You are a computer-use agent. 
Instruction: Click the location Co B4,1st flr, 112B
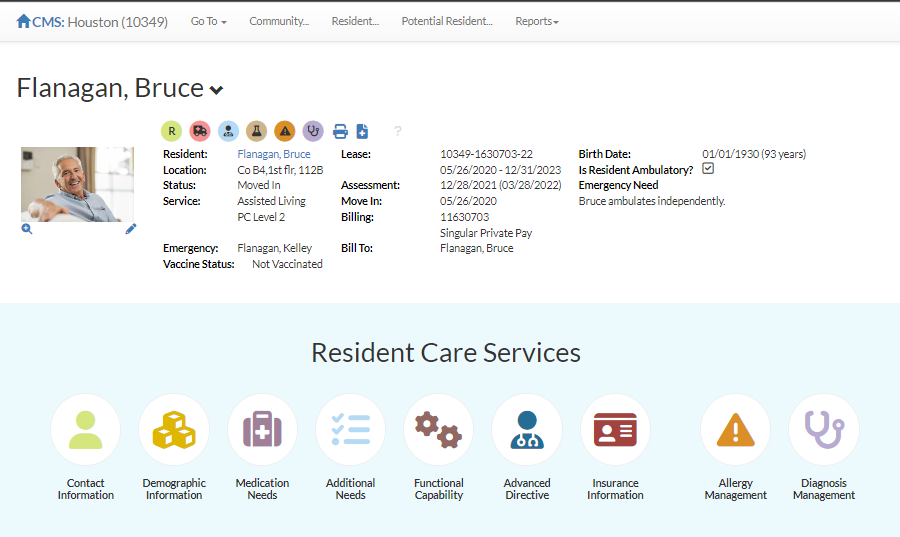pyautogui.click(x=280, y=170)
